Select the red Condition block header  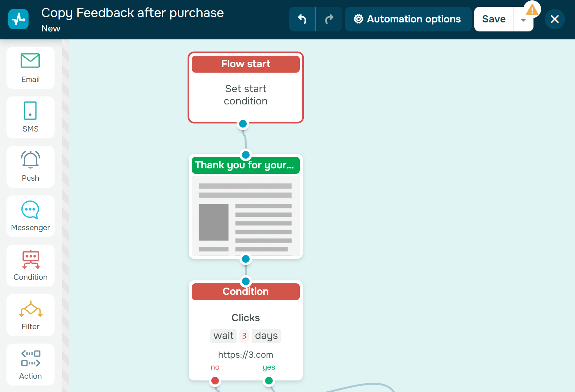pos(246,292)
